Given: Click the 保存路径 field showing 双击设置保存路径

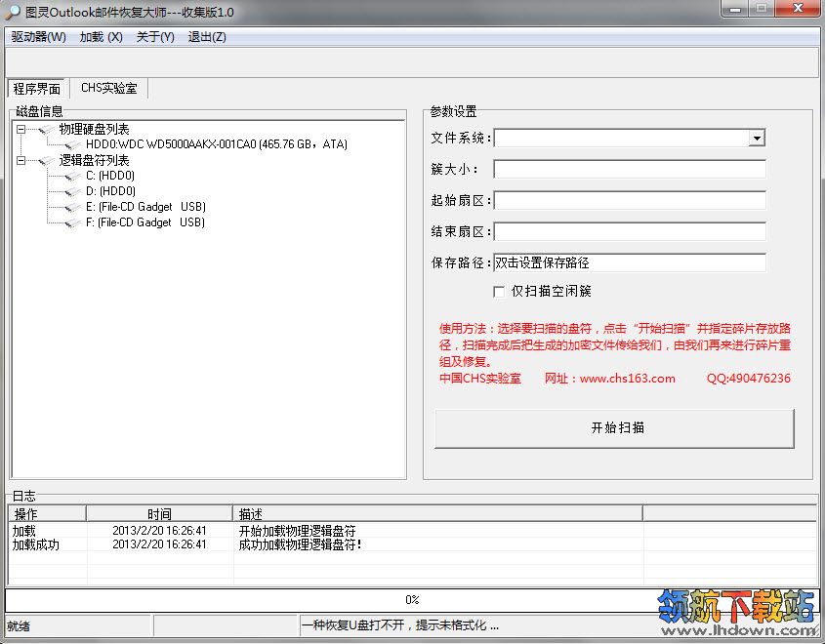Looking at the screenshot, I should click(630, 262).
